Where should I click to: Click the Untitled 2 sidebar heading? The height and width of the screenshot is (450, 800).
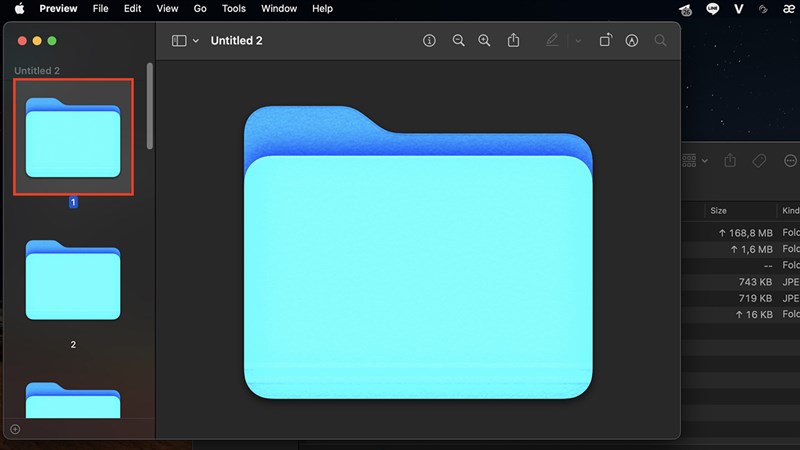pos(37,71)
